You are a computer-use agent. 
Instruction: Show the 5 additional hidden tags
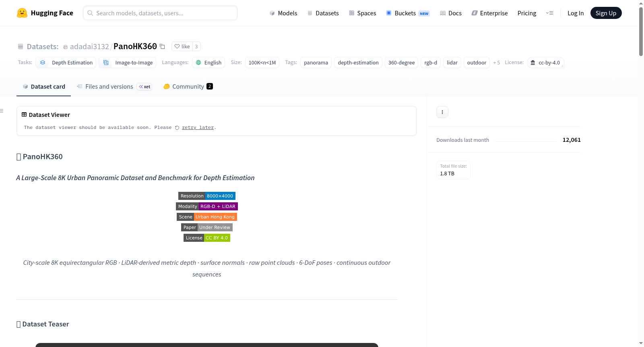coord(497,62)
